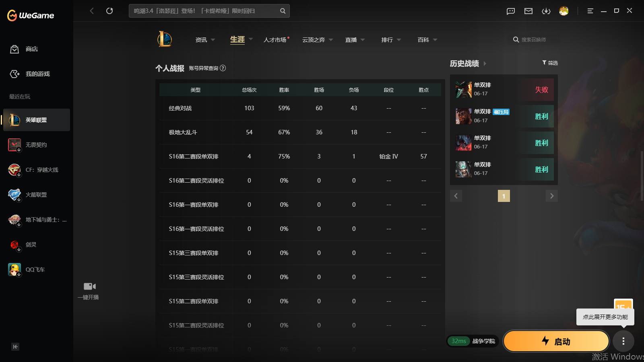Click the 段位 column header
This screenshot has width=644, height=362.
[x=388, y=90]
